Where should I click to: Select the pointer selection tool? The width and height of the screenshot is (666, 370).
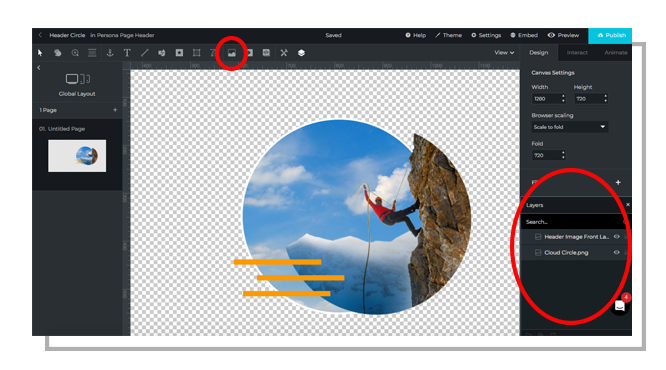coord(40,53)
